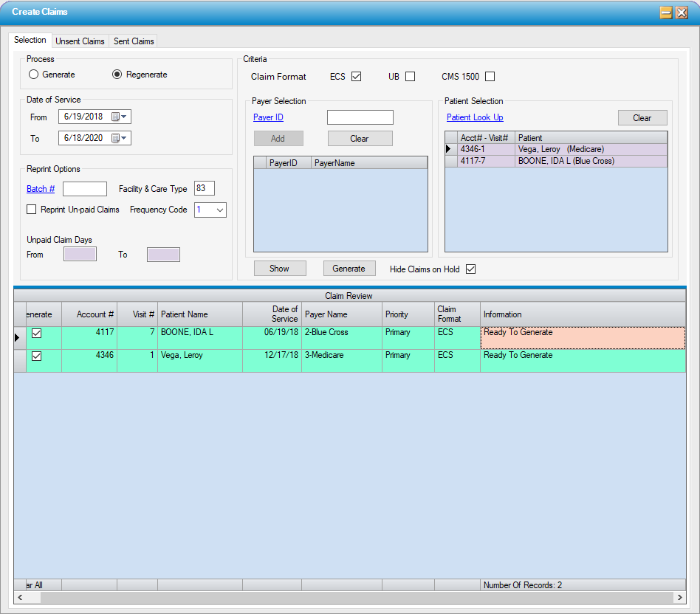This screenshot has height=614, width=700.
Task: Switch to the Unsent Claims tab
Action: (x=80, y=41)
